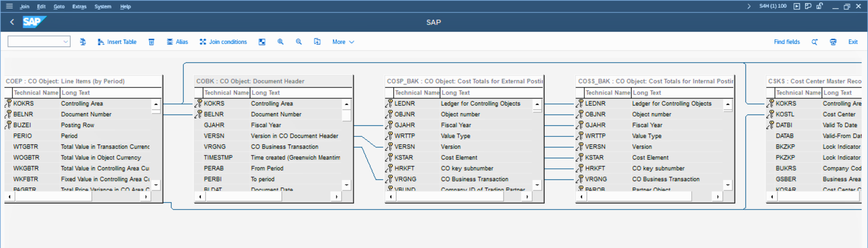Open the hamburger menu at top left

tap(9, 6)
